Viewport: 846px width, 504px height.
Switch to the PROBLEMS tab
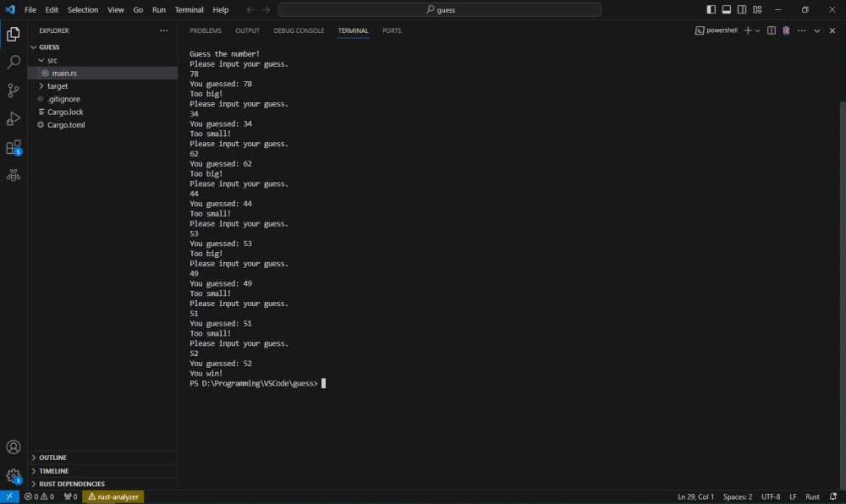pos(206,30)
